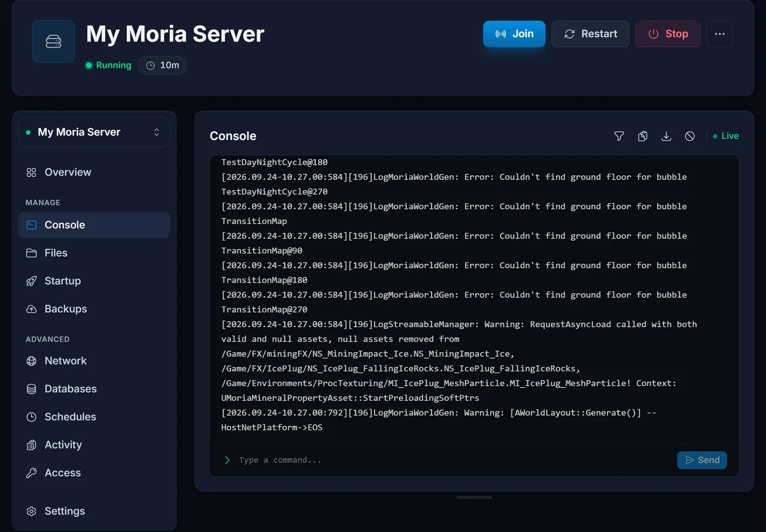Click the Network globe icon
The width and height of the screenshot is (766, 532).
pyautogui.click(x=32, y=361)
